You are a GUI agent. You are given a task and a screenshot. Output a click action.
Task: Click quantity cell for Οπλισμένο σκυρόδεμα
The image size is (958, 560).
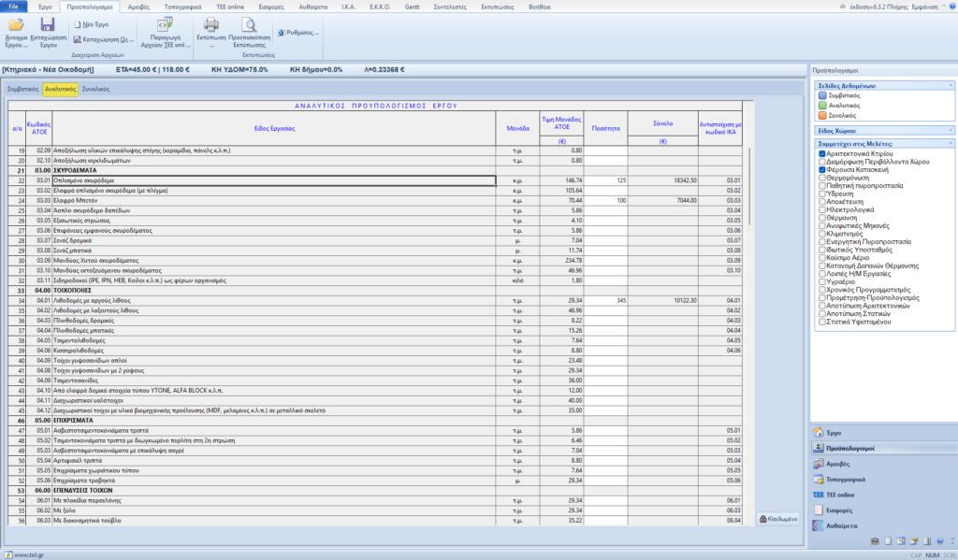[606, 179]
